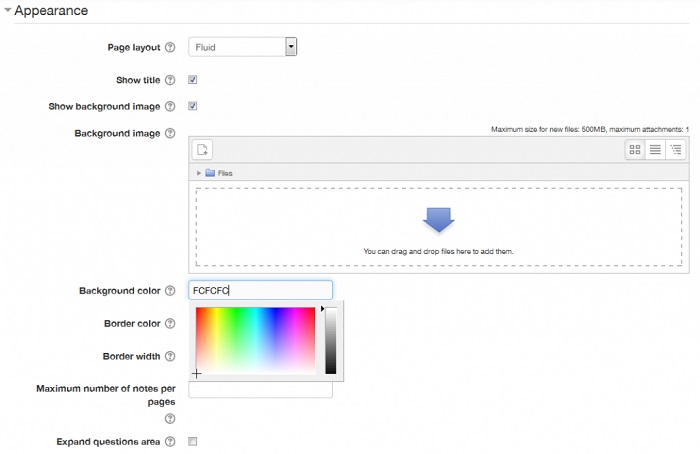Screen dimensions: 700x454
Task: Click the Background color text field
Action: [x=260, y=290]
